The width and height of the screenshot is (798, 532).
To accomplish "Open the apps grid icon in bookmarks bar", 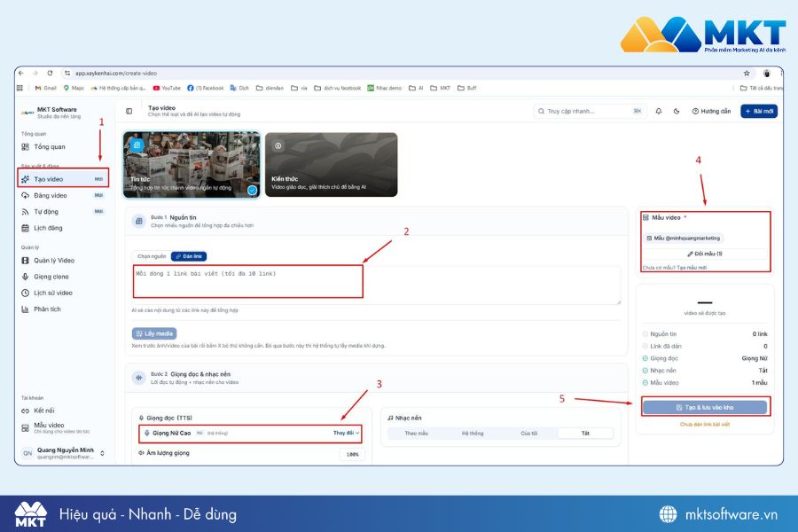I will tap(20, 88).
